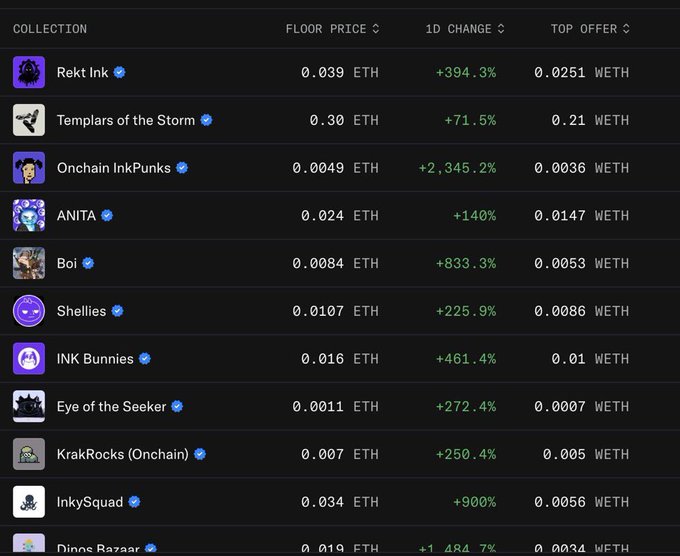This screenshot has width=680, height=556.
Task: Select Templars floor price 0.30 ETH
Action: click(344, 120)
